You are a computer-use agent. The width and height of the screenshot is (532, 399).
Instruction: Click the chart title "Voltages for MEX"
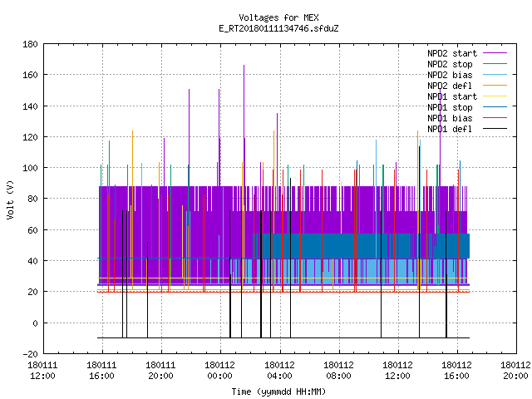click(278, 17)
